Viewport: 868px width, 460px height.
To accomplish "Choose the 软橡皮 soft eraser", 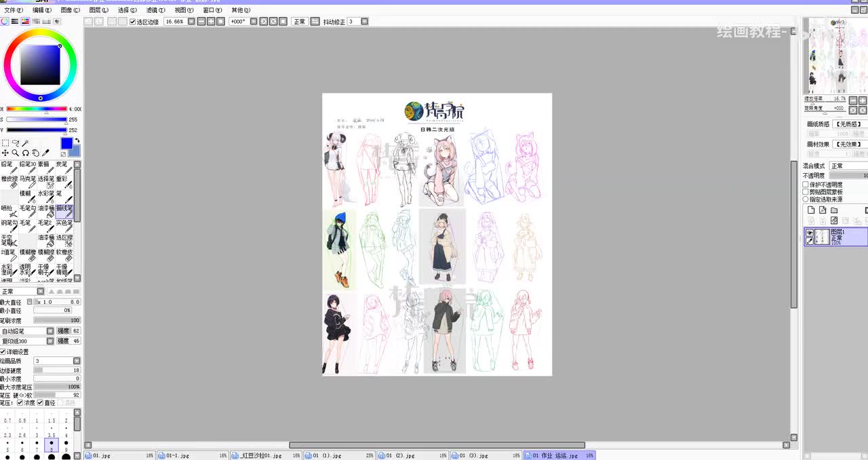I will point(64,256).
